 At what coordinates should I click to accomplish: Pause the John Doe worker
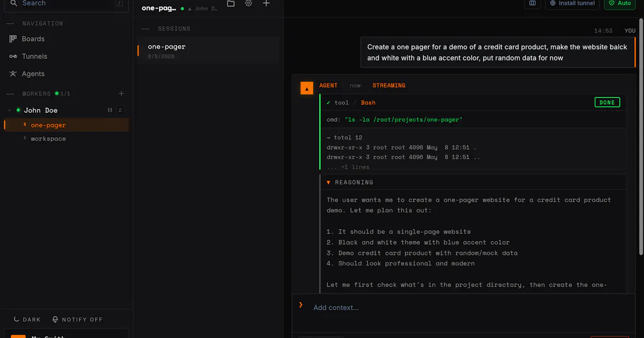click(x=110, y=110)
